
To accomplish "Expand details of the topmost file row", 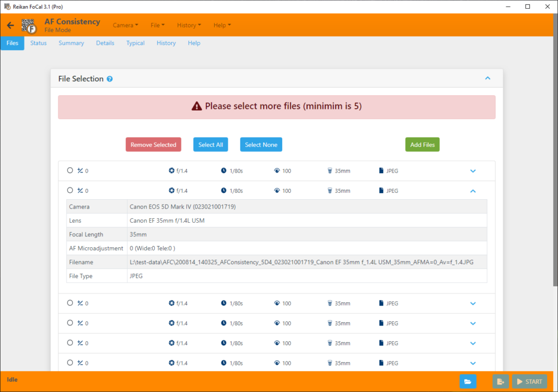I will coord(473,171).
